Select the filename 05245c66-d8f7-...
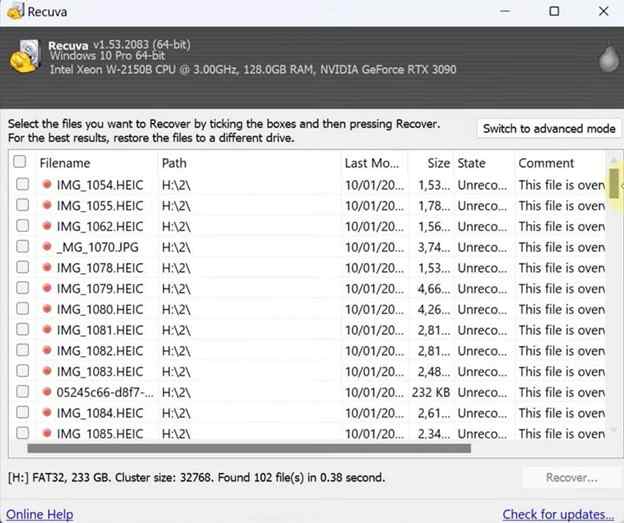 click(105, 392)
